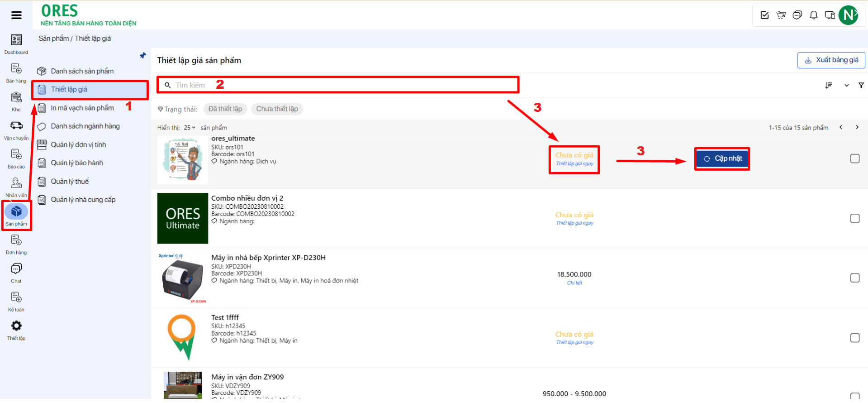
Task: Click the filter funnel icon
Action: pos(861,85)
